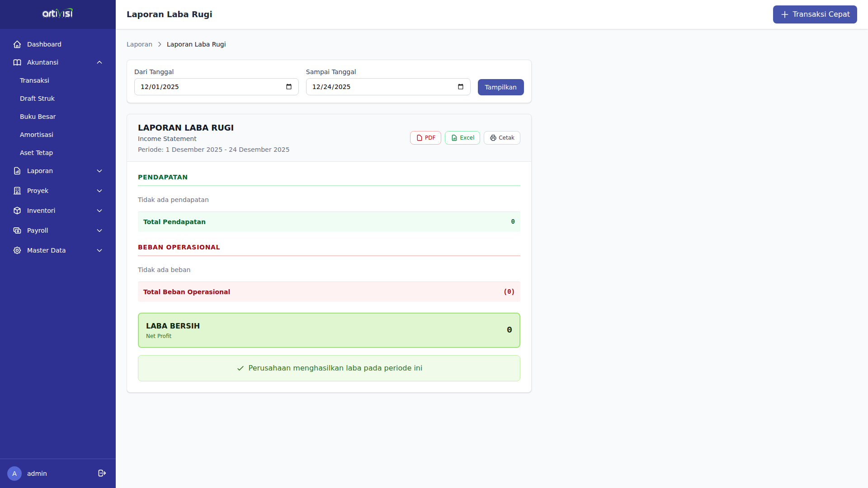Click the logout icon beside admin
The image size is (868, 488).
(102, 473)
